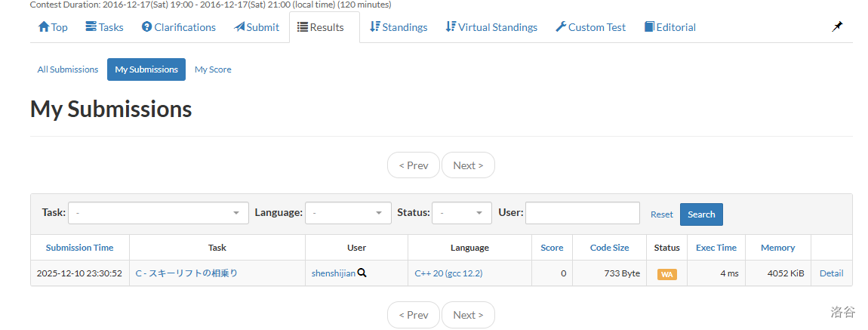Sort by the Exec Time column header
Viewport: 868px width, 330px height.
[716, 248]
